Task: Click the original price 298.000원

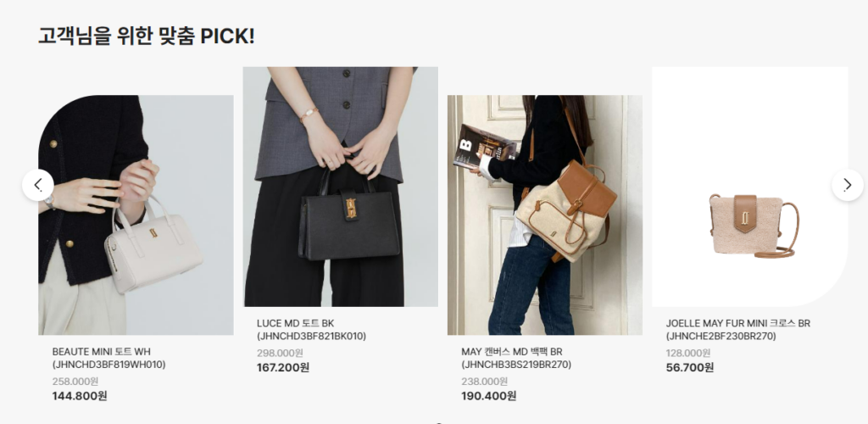Action: [280, 353]
